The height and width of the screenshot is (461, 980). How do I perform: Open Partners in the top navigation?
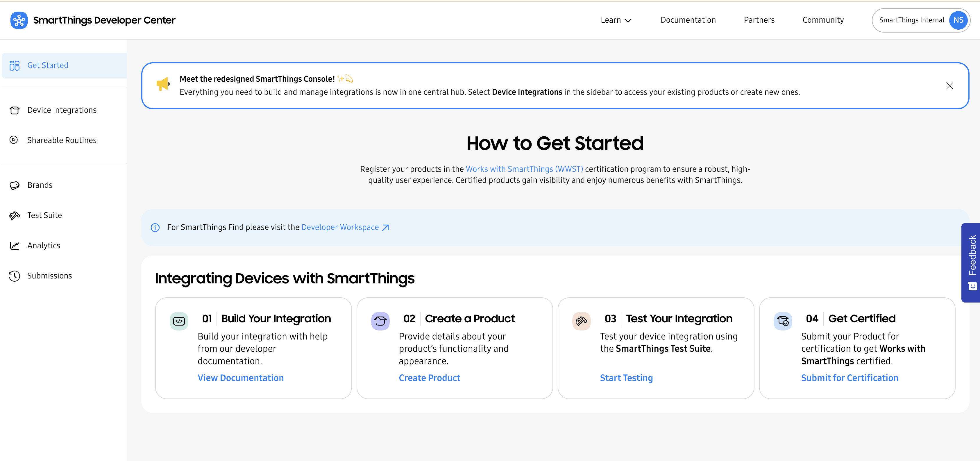[759, 20]
